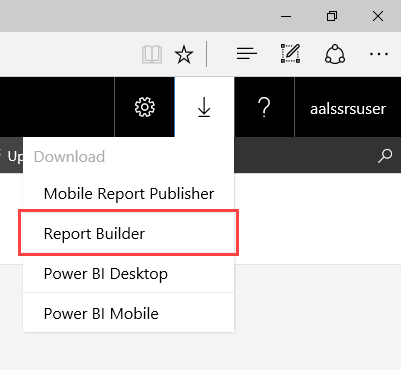Open the Edge Hub lines icon
The image size is (401, 370).
click(x=247, y=54)
